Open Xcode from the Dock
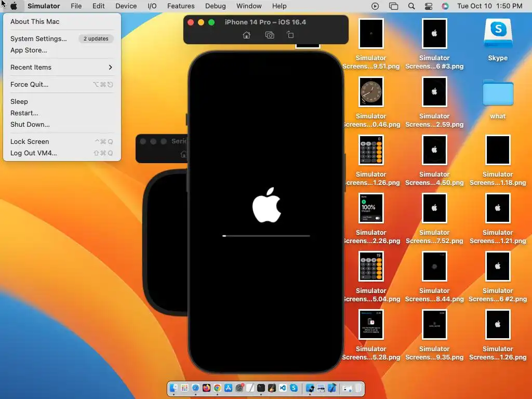532x399 pixels. click(x=331, y=388)
